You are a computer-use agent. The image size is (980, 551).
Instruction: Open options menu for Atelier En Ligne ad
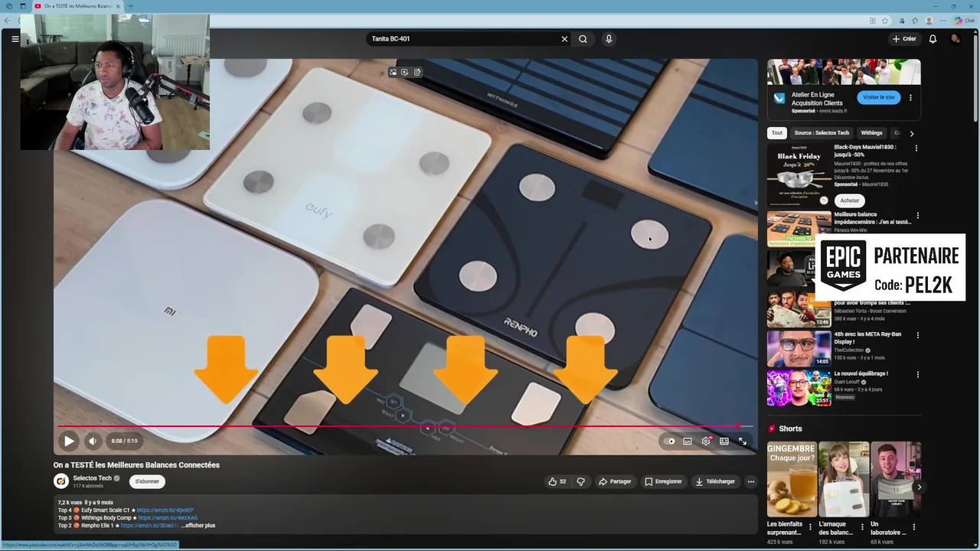click(910, 97)
